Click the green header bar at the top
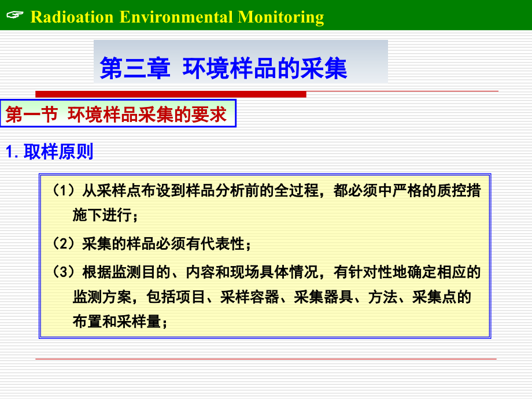 [x=405, y=15]
